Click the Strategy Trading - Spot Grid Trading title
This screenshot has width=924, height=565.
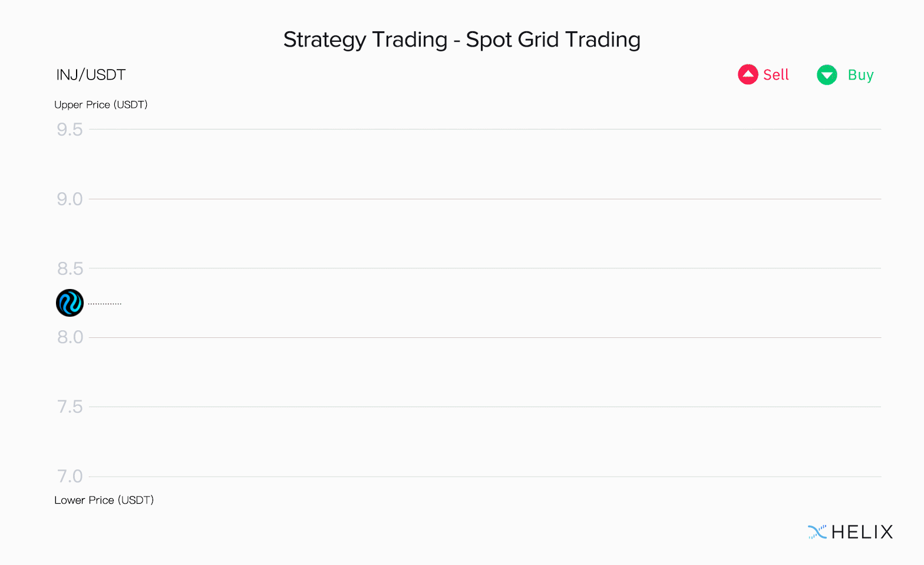coord(462,40)
